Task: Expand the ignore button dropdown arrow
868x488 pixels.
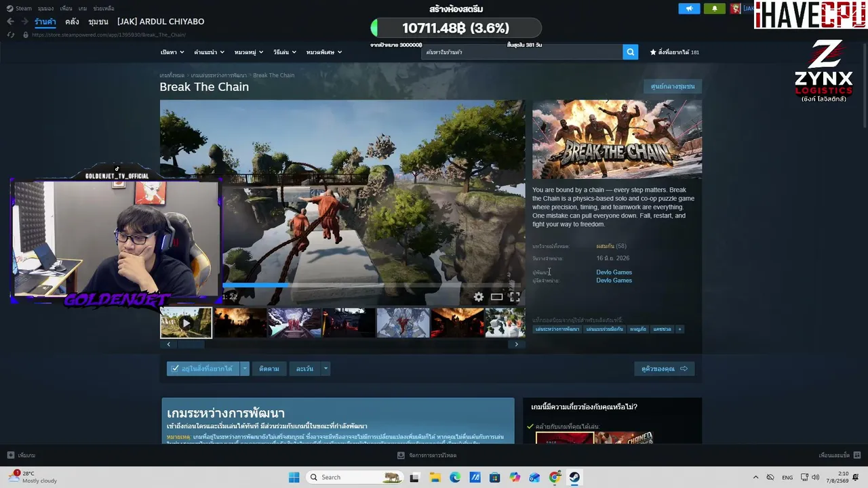Action: click(325, 369)
